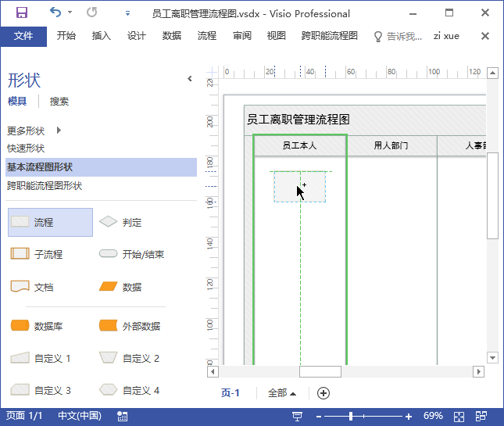This screenshot has width=504, height=426.
Task: Collapse the Shapes pane with arrow
Action: point(190,79)
